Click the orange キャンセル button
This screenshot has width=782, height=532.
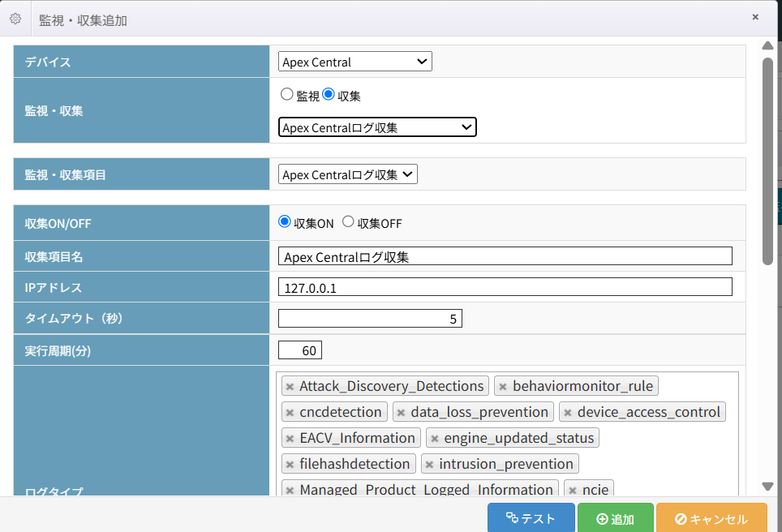tap(711, 517)
